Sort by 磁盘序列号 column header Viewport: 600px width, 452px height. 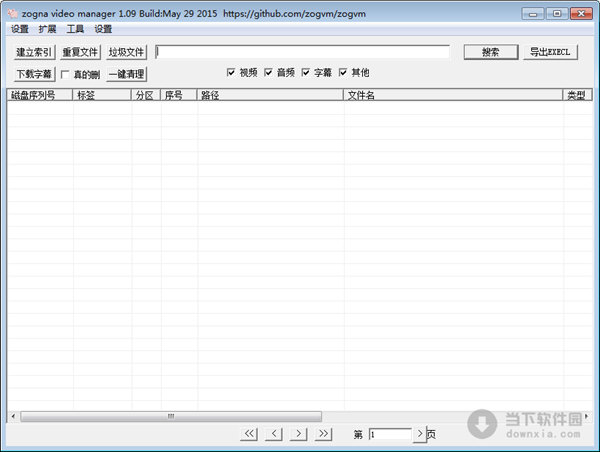pyautogui.click(x=40, y=95)
